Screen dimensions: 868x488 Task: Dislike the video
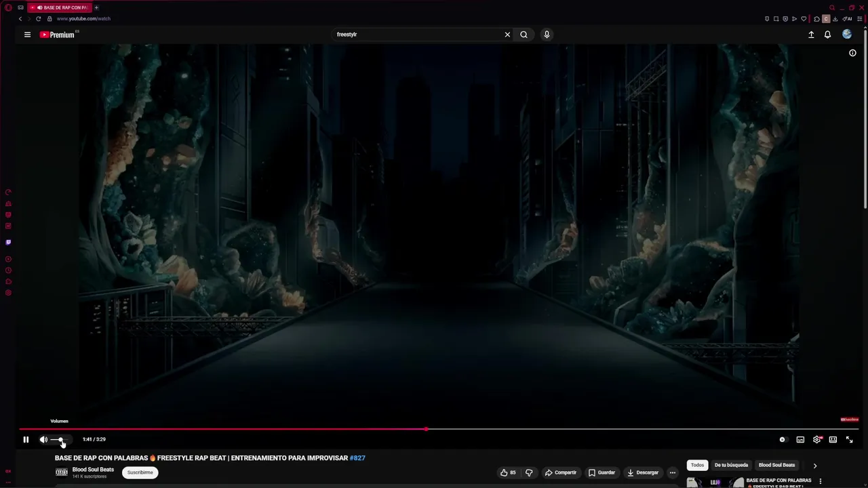(x=529, y=472)
